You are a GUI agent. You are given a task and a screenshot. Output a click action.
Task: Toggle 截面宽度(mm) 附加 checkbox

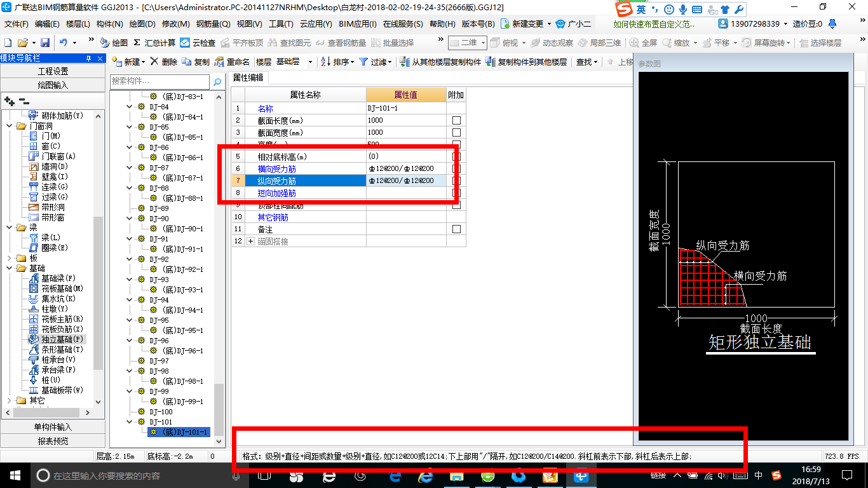[x=456, y=132]
